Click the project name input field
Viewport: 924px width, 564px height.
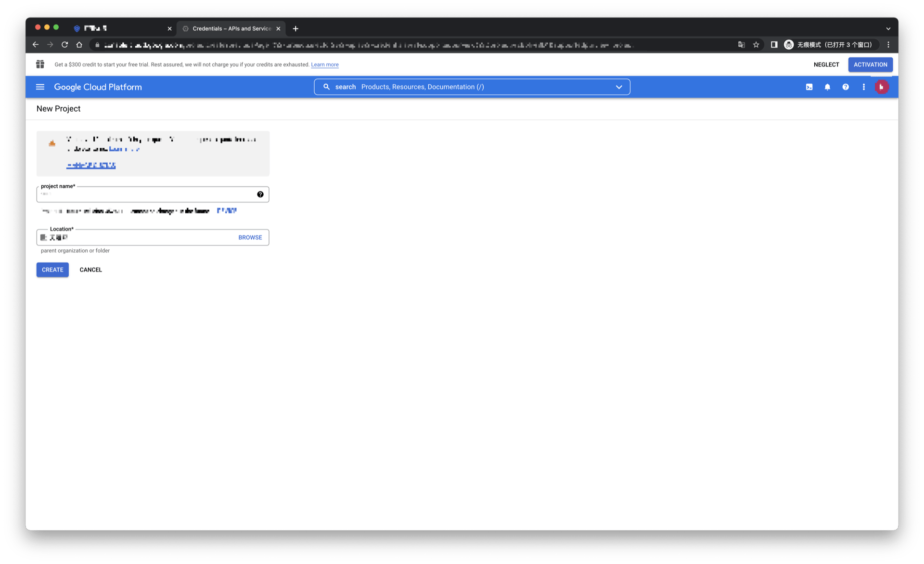click(147, 194)
